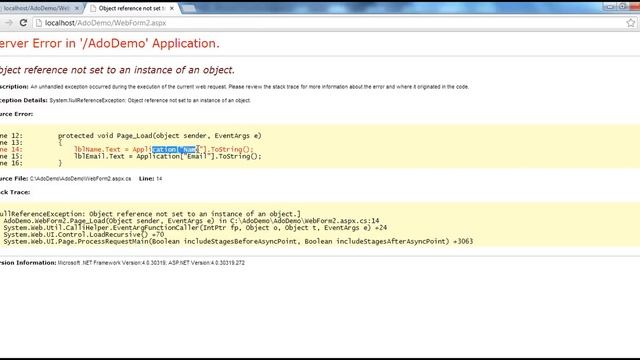The height and width of the screenshot is (360, 640).
Task: Open a new tab with the new-tab button
Action: pos(188,8)
